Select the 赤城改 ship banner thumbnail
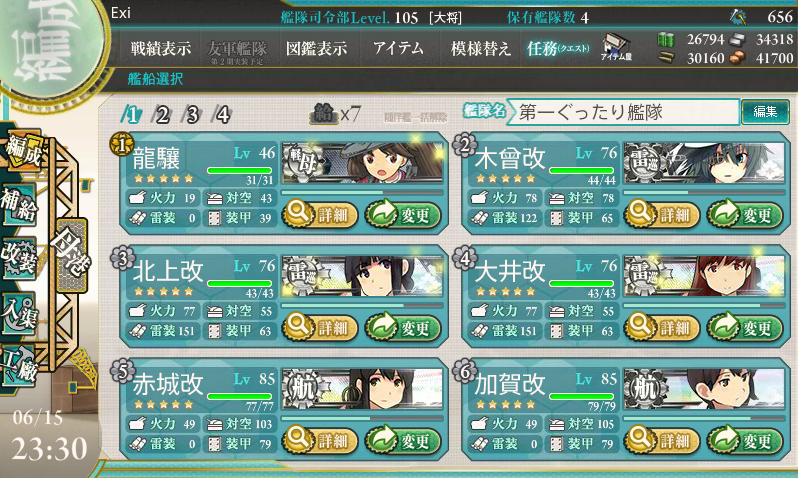 click(x=362, y=389)
